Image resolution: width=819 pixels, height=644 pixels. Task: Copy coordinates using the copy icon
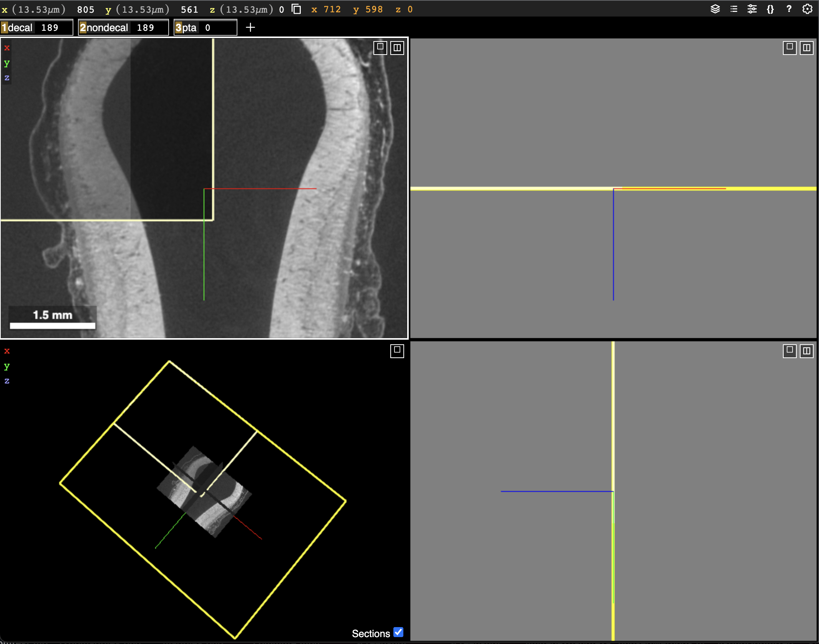[296, 8]
